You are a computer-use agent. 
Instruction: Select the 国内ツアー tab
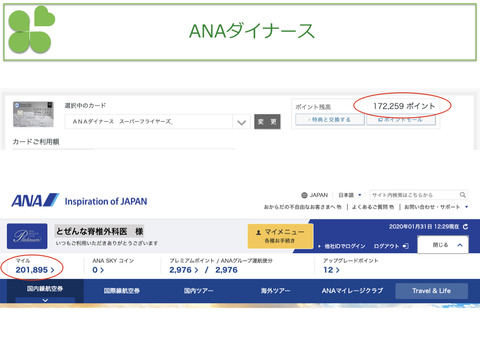click(198, 291)
